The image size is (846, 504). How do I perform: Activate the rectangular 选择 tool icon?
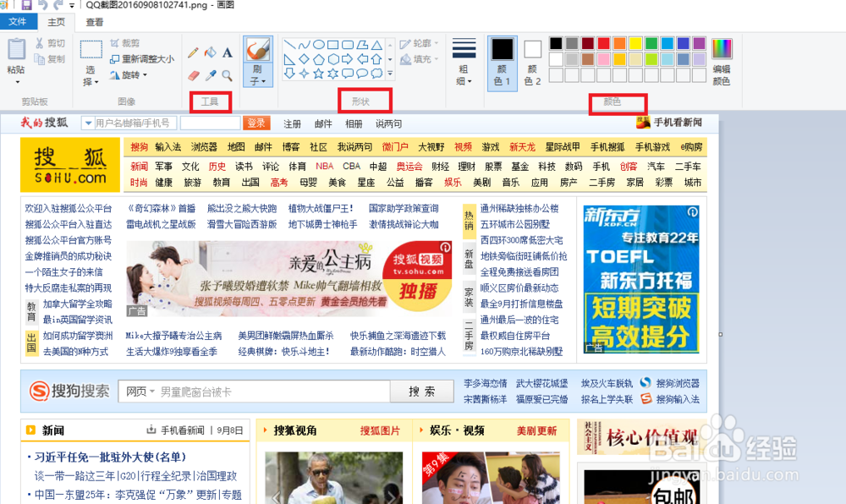(x=91, y=50)
